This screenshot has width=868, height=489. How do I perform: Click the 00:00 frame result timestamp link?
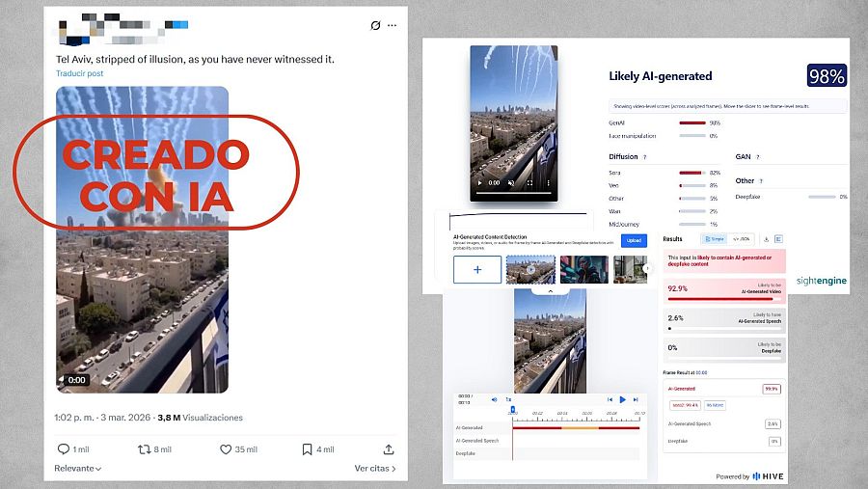point(701,372)
